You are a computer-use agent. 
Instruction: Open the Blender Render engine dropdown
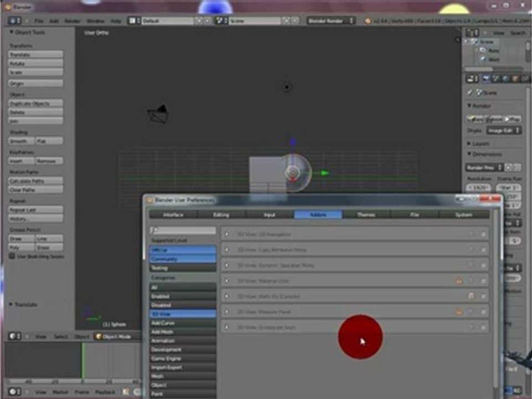pyautogui.click(x=330, y=21)
